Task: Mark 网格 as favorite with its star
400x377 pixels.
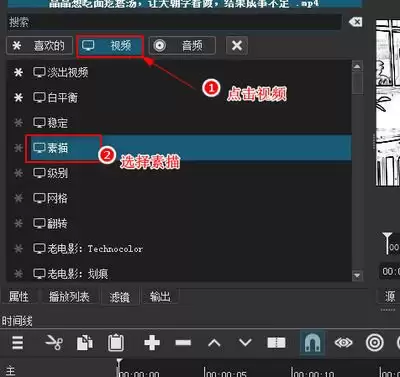Action: 18,198
